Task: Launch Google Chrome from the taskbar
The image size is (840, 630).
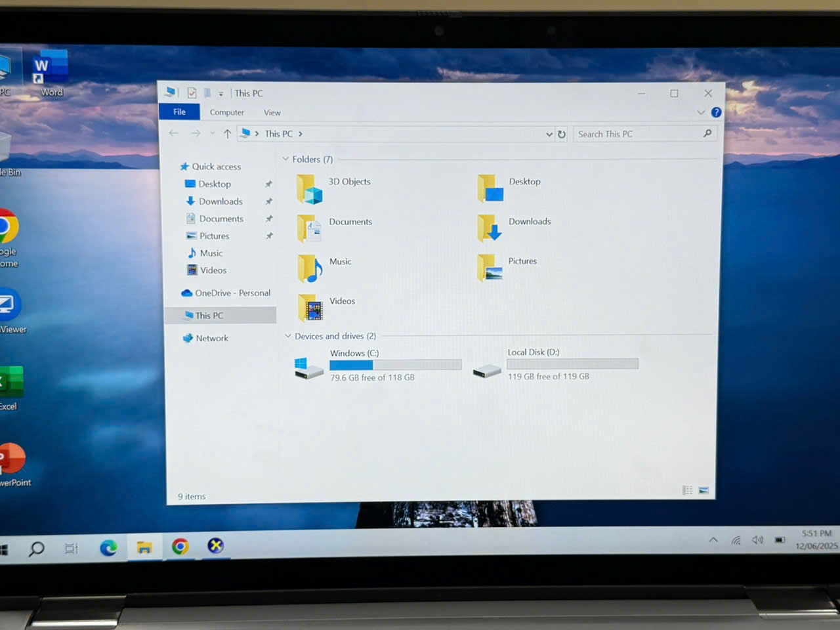Action: coord(180,546)
